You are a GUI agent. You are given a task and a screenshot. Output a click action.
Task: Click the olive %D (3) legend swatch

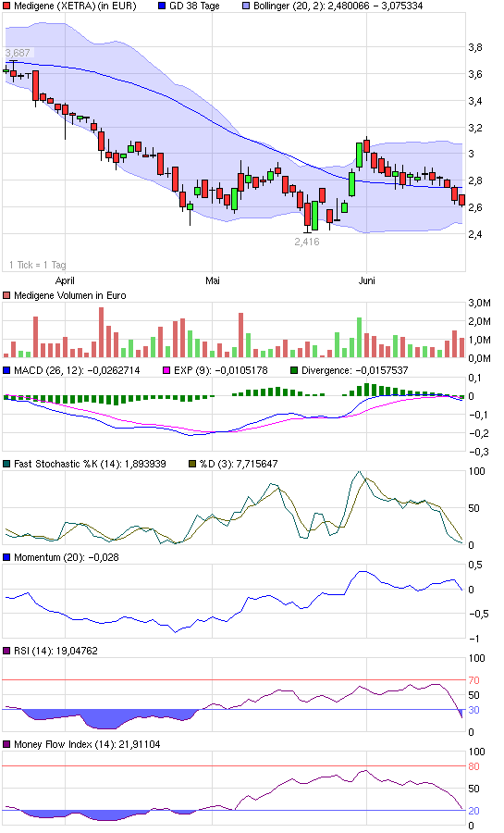192,464
